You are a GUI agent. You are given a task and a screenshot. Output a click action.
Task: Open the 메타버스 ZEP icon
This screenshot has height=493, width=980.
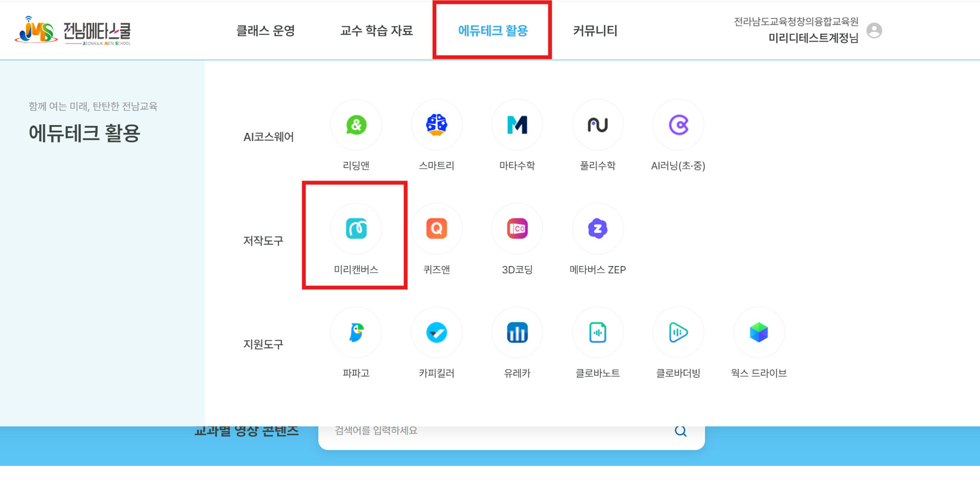[x=597, y=229]
